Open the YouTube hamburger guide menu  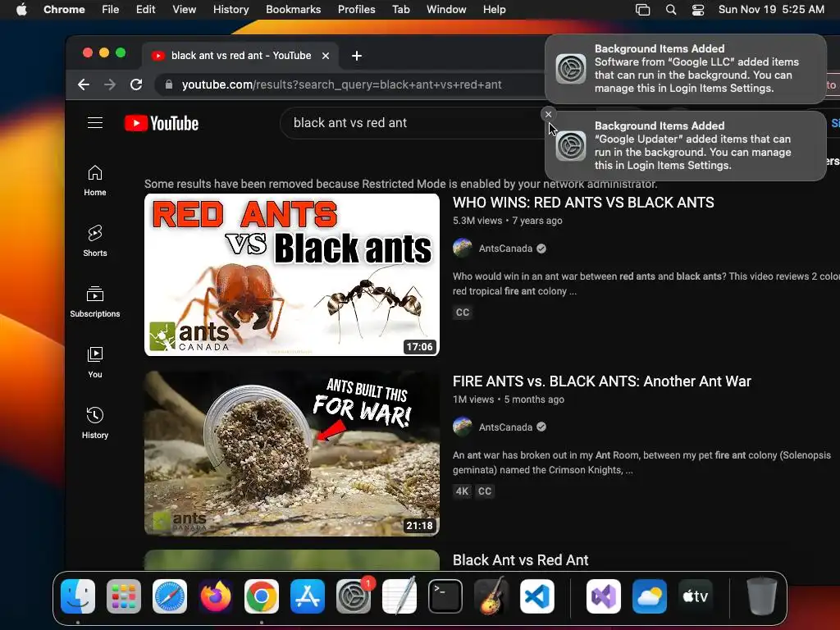[x=95, y=123]
